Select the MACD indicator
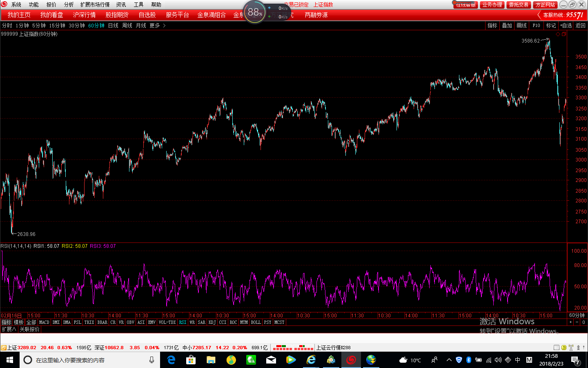 pyautogui.click(x=44, y=322)
